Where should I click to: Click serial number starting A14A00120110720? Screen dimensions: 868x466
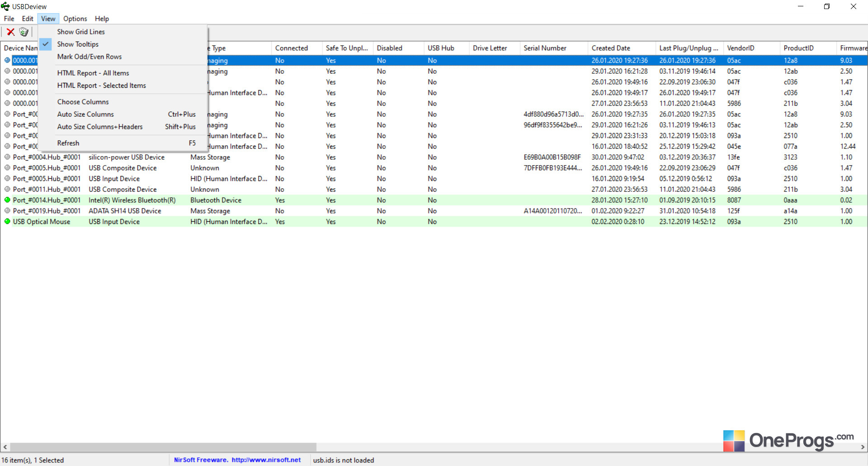tap(553, 210)
